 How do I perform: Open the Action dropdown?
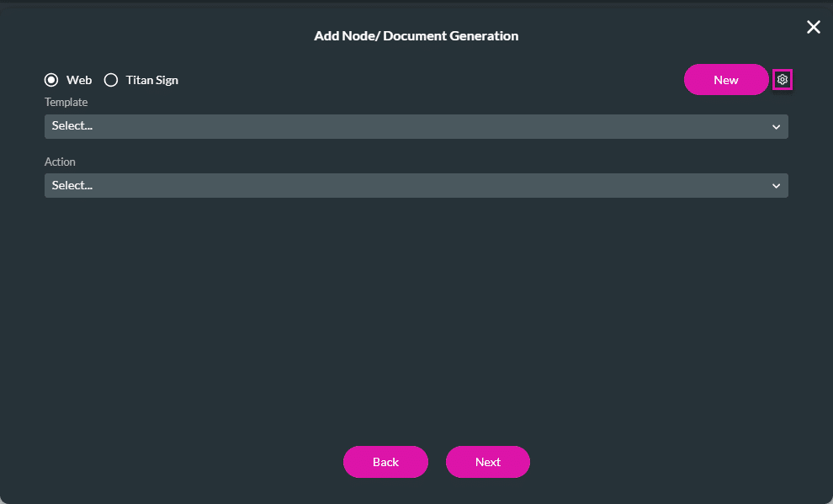click(x=416, y=185)
